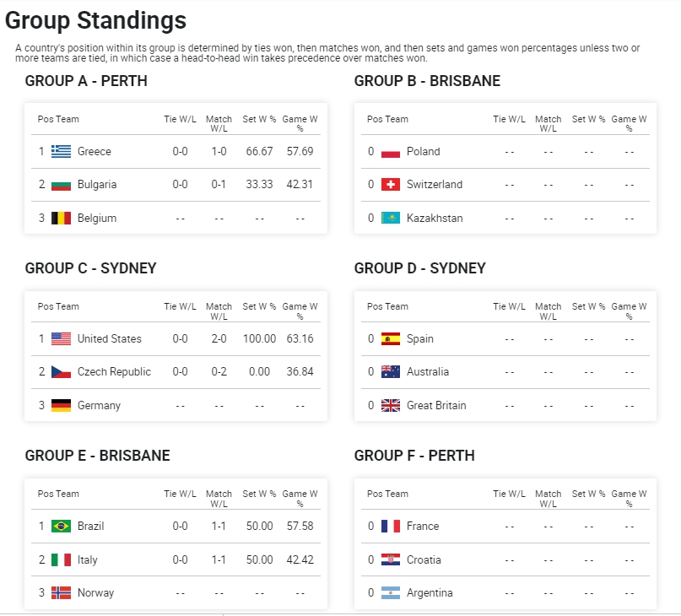Click the Kazakhstan flag icon
The width and height of the screenshot is (681, 616).
coord(390,219)
